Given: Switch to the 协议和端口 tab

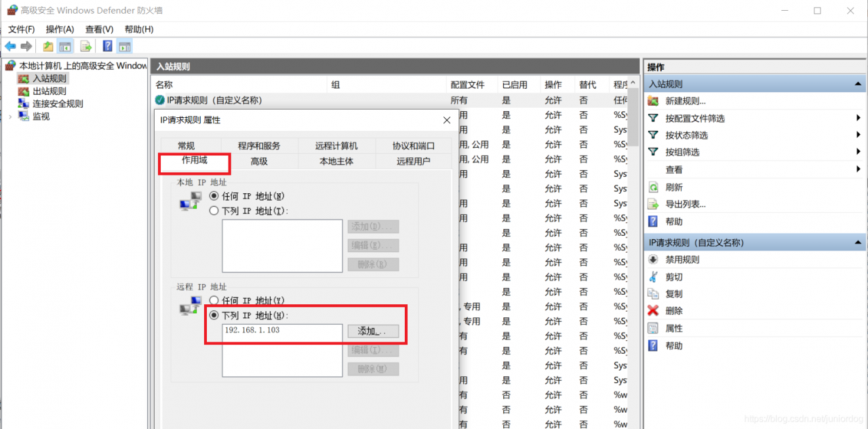Looking at the screenshot, I should pos(414,146).
